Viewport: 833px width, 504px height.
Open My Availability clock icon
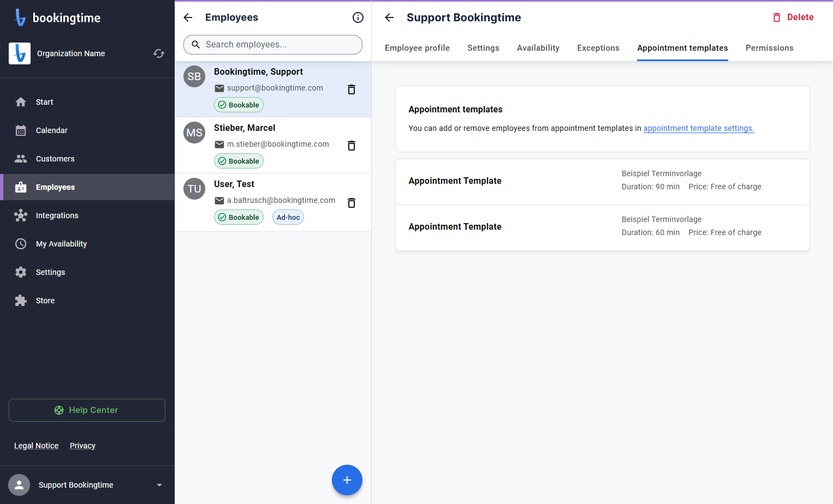[21, 244]
